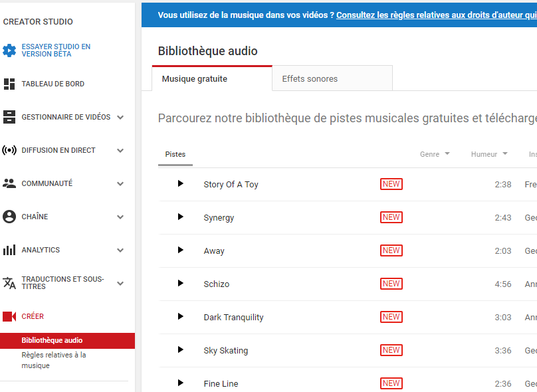Switch to the Musique gratuite tab
The image size is (537, 392).
212,79
